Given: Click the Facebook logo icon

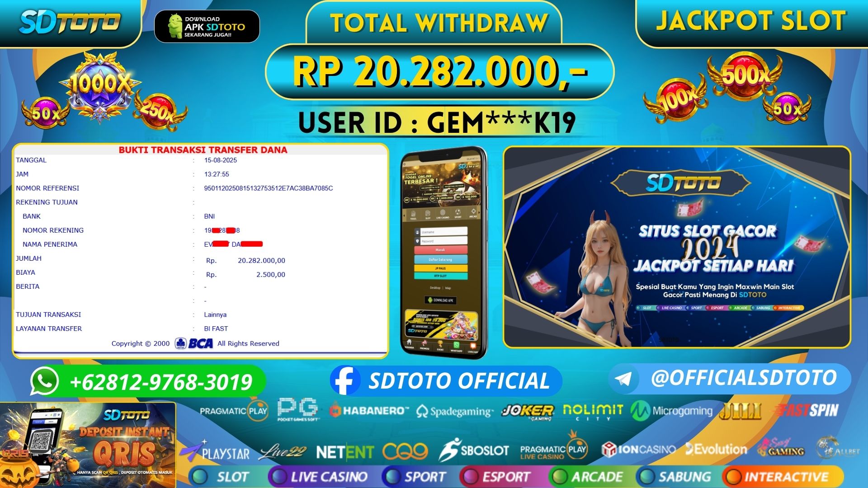Looking at the screenshot, I should 344,380.
